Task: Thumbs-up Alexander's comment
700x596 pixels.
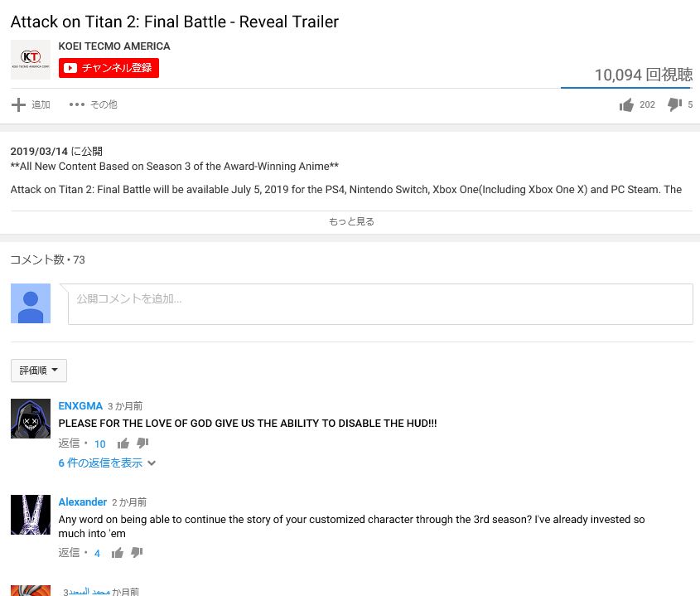Action: click(118, 553)
